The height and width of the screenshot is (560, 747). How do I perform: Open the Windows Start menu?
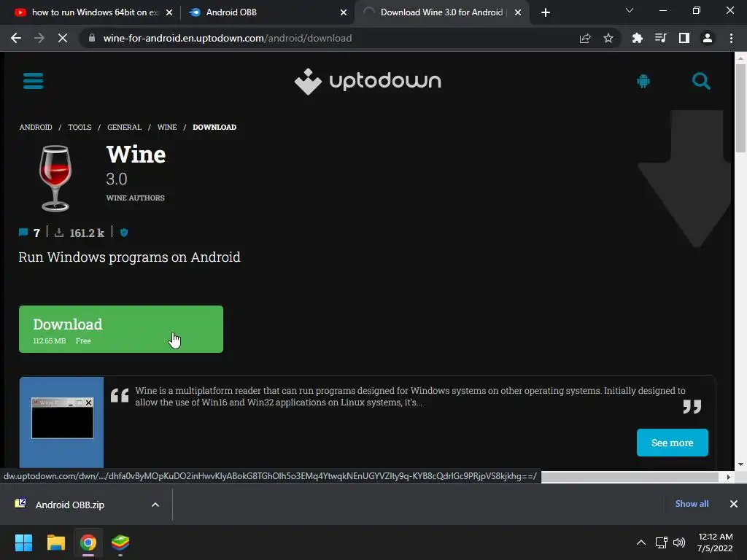point(23,542)
